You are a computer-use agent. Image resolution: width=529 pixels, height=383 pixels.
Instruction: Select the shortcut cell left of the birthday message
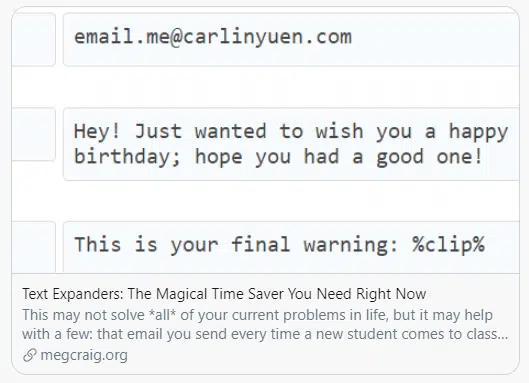(x=33, y=134)
